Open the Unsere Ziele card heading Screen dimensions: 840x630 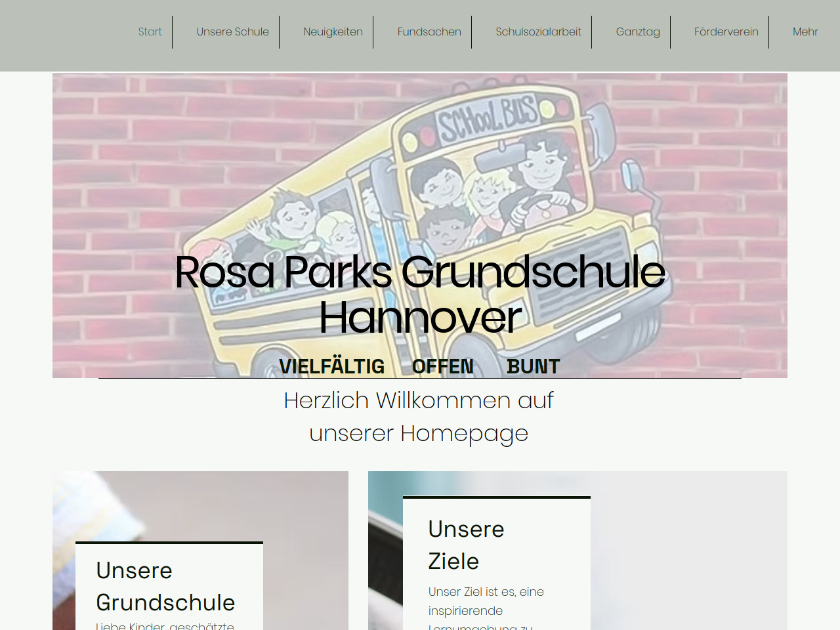click(x=466, y=545)
